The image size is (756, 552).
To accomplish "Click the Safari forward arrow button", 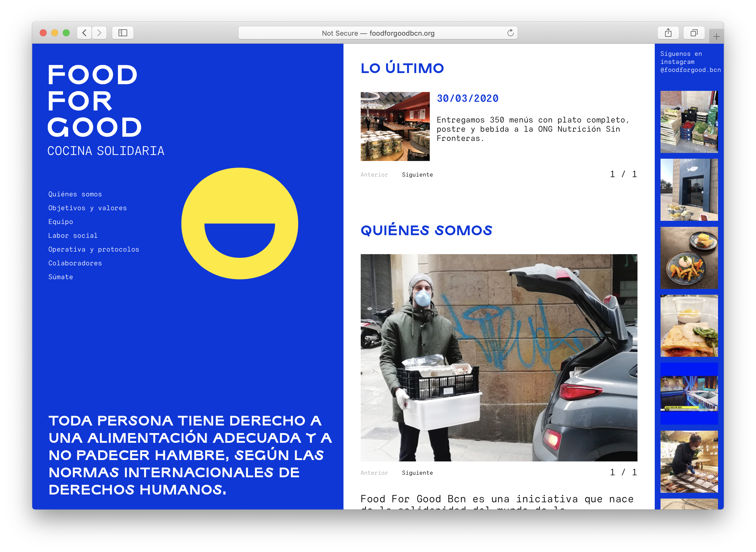I will [99, 33].
